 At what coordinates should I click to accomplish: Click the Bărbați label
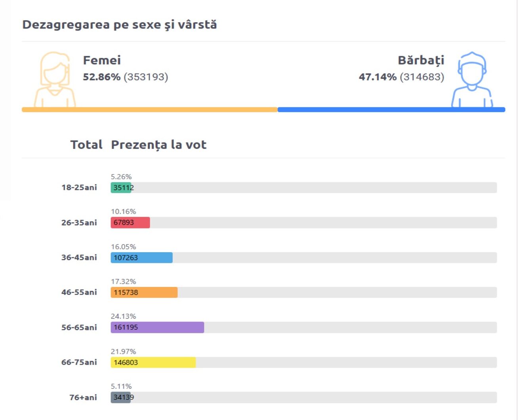click(x=421, y=60)
